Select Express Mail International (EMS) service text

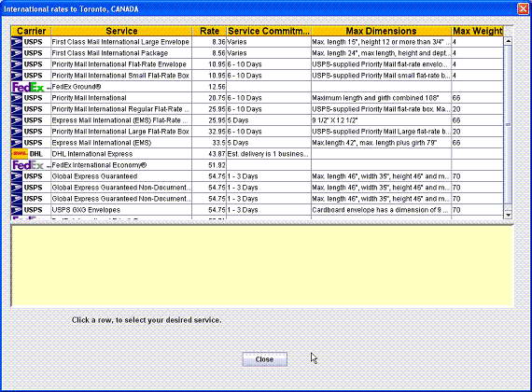click(102, 143)
